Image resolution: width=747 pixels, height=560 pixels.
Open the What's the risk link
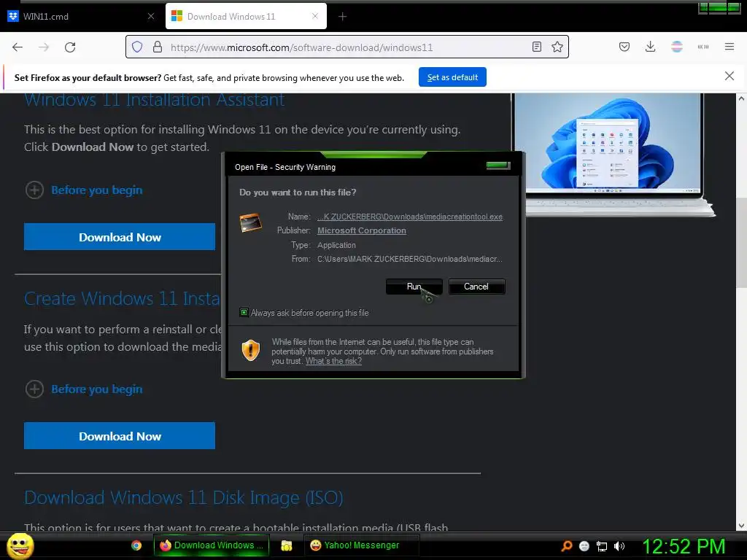[333, 361]
